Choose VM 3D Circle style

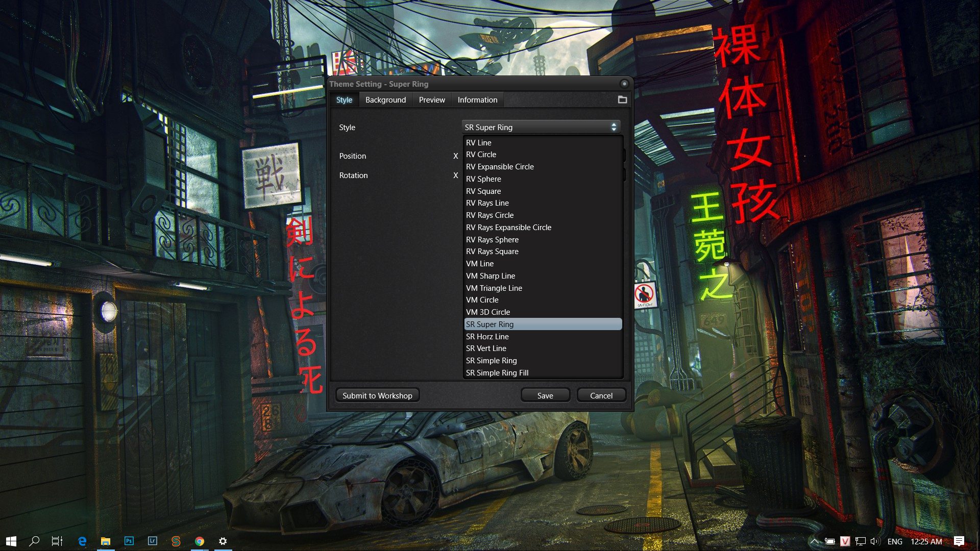click(543, 312)
